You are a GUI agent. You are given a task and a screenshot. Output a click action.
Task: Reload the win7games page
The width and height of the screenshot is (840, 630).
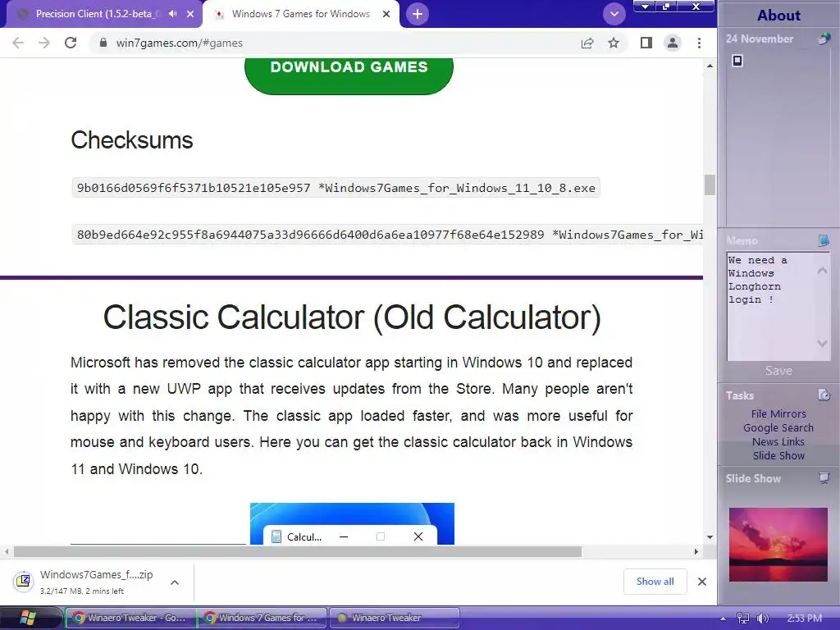pos(71,43)
